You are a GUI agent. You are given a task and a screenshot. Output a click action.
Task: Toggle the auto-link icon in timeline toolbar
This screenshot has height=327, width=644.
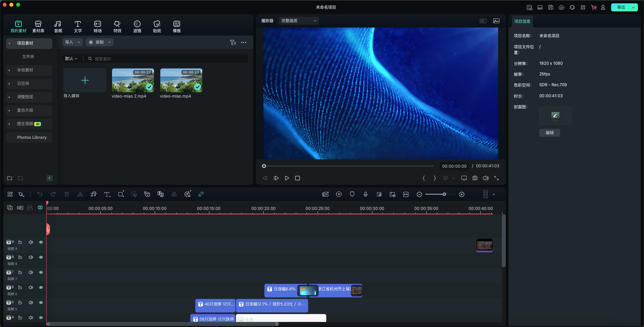point(201,194)
